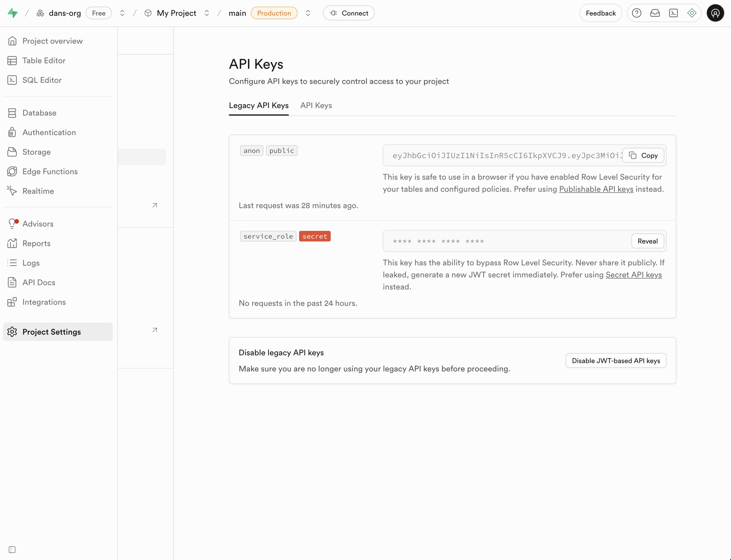This screenshot has width=731, height=560.
Task: Open Edge Functions
Action: click(50, 171)
